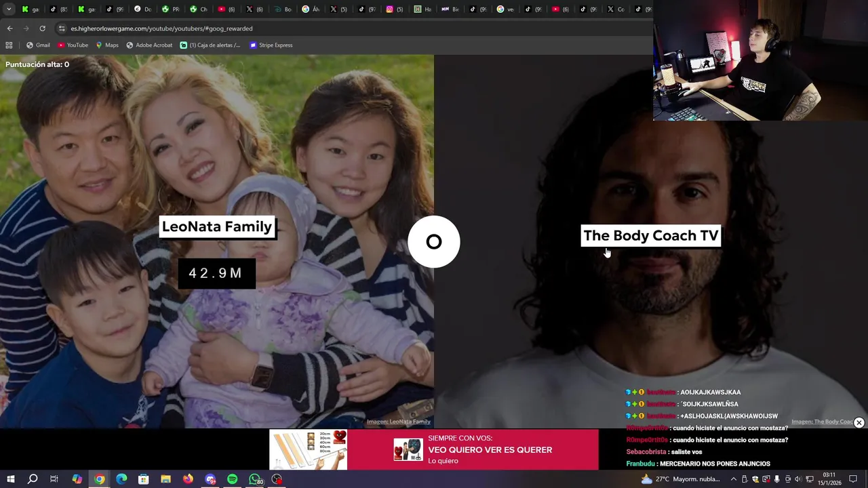This screenshot has width=868, height=488.
Task: Click the Chrome taskbar icon
Action: pos(99,479)
